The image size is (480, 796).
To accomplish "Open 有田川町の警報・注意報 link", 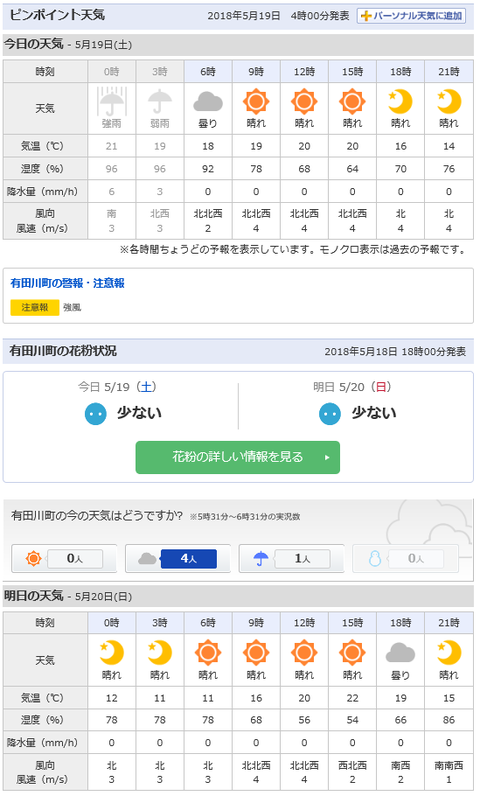I will coord(67,283).
